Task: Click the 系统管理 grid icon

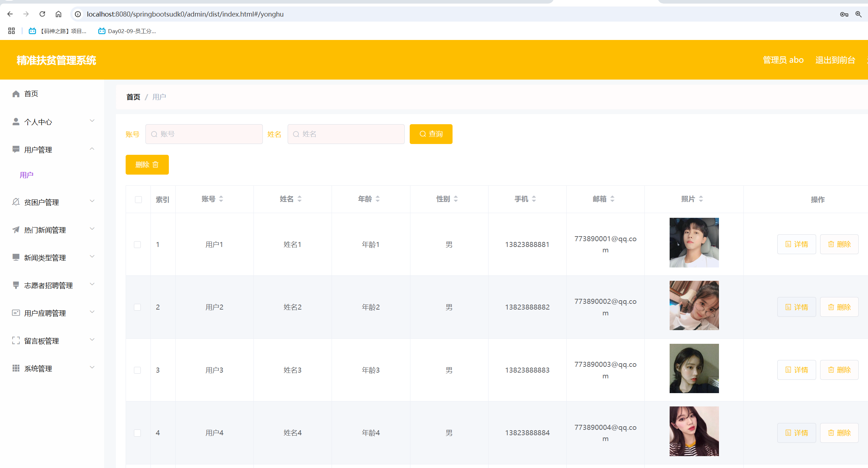Action: coord(16,368)
